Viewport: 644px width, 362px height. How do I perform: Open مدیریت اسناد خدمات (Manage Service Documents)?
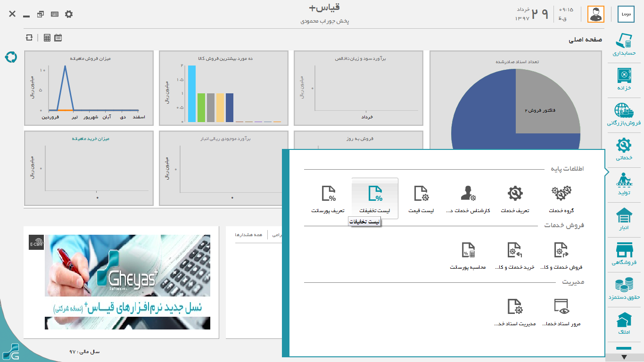(x=515, y=313)
